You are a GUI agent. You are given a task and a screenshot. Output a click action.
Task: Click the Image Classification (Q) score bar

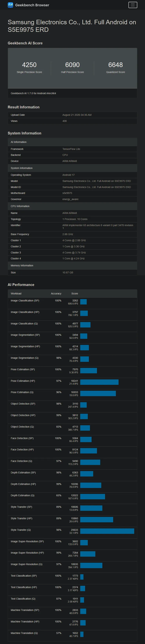[85, 325]
